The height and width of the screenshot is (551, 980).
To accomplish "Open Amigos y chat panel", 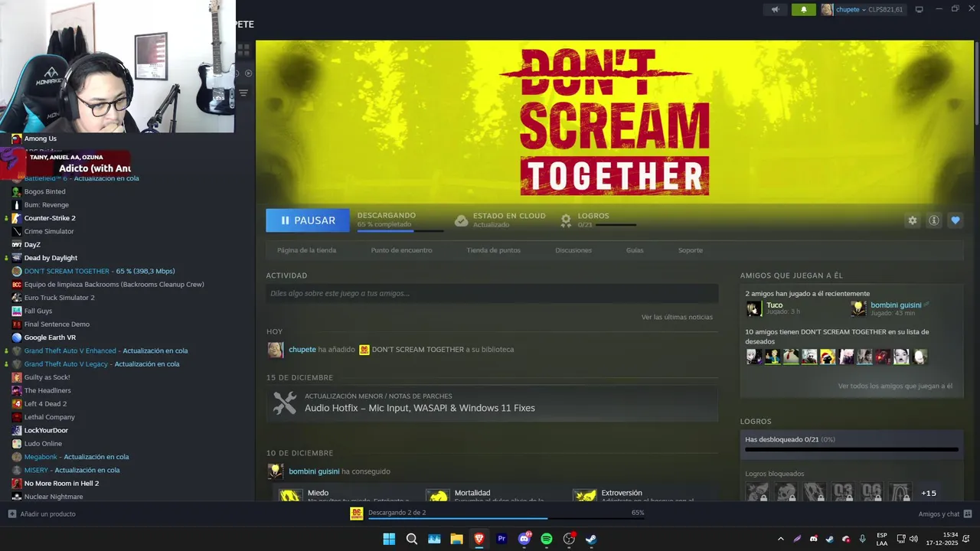I will pos(945,514).
